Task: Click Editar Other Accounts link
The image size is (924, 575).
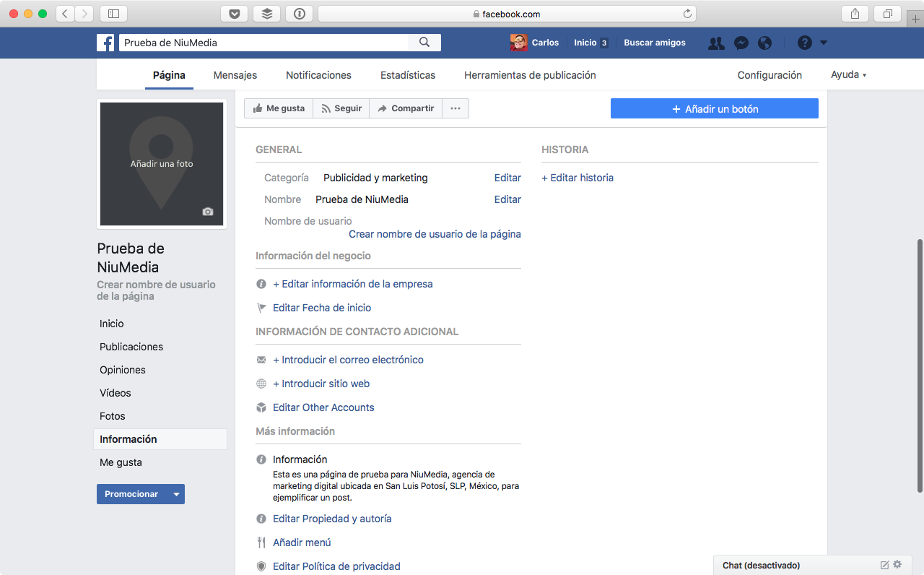Action: [x=323, y=407]
